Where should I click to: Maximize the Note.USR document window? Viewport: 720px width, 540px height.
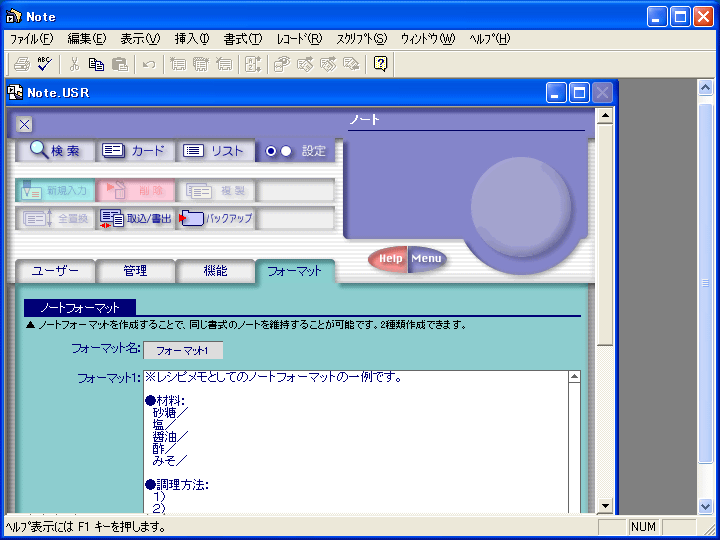(579, 93)
